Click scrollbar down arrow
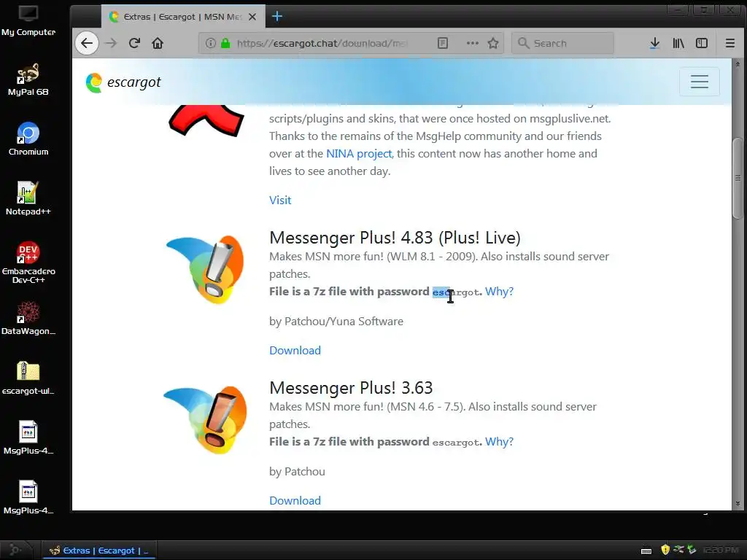 coord(738,504)
